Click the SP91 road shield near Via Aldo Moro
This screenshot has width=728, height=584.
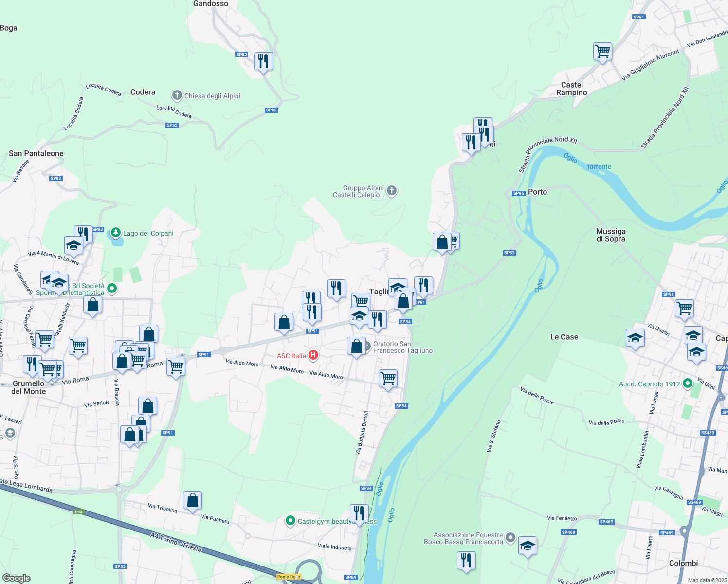click(x=203, y=354)
